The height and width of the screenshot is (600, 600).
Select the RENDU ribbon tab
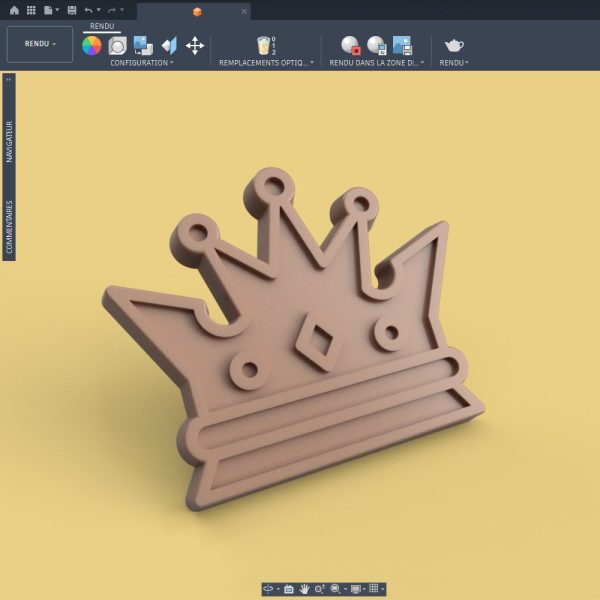click(102, 26)
